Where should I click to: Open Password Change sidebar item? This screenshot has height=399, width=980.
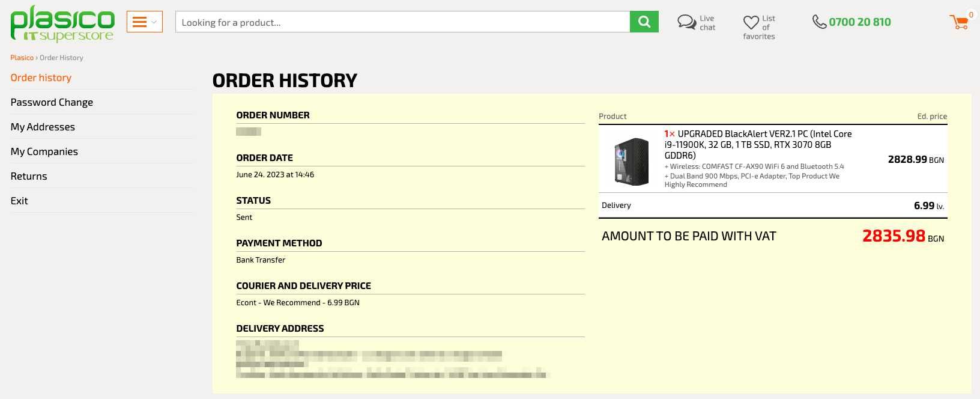click(52, 102)
